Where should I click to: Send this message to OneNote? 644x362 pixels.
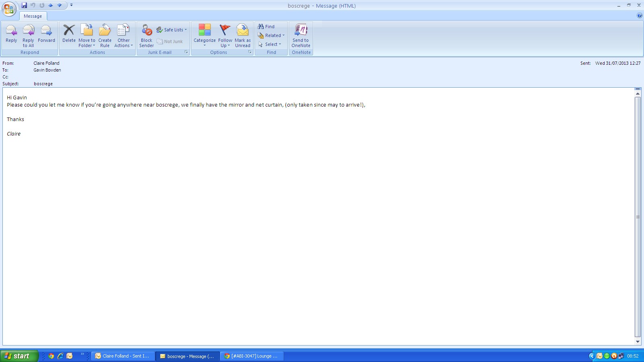[301, 36]
